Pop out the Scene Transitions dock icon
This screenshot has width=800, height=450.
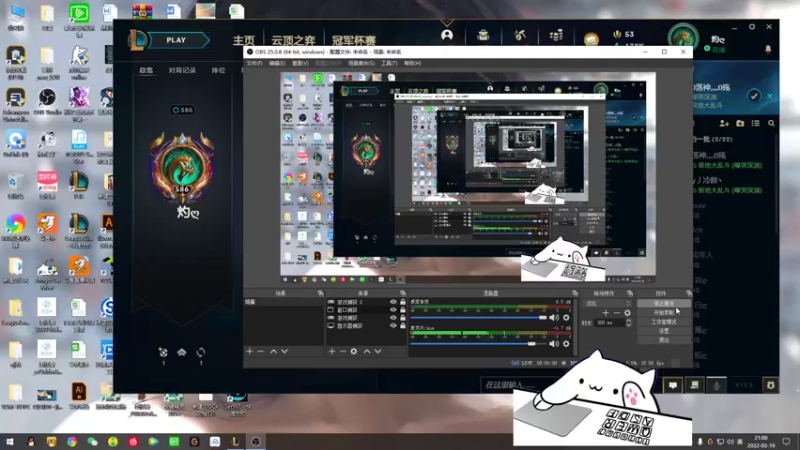(x=630, y=293)
